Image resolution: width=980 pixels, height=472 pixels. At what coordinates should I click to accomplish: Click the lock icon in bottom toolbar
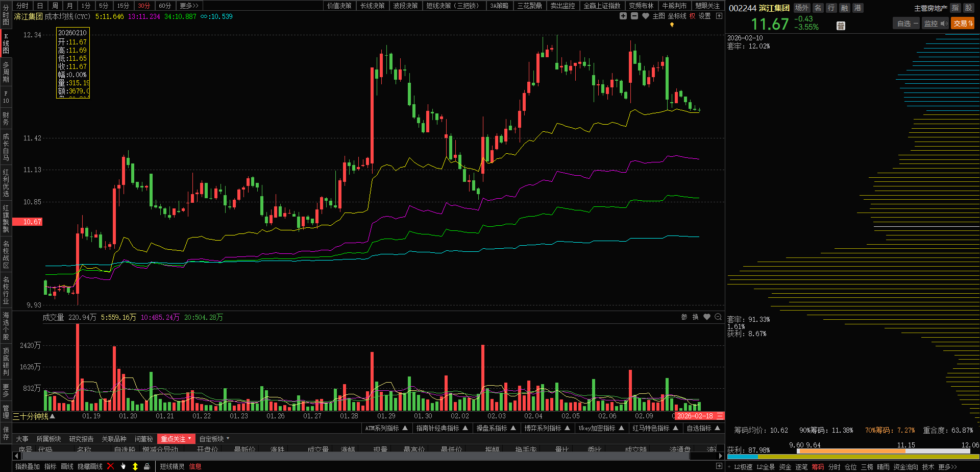point(147,466)
